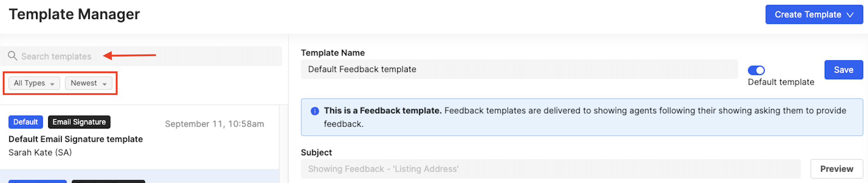The image size is (868, 183).
Task: Click the black Email Signature badge
Action: click(x=79, y=122)
